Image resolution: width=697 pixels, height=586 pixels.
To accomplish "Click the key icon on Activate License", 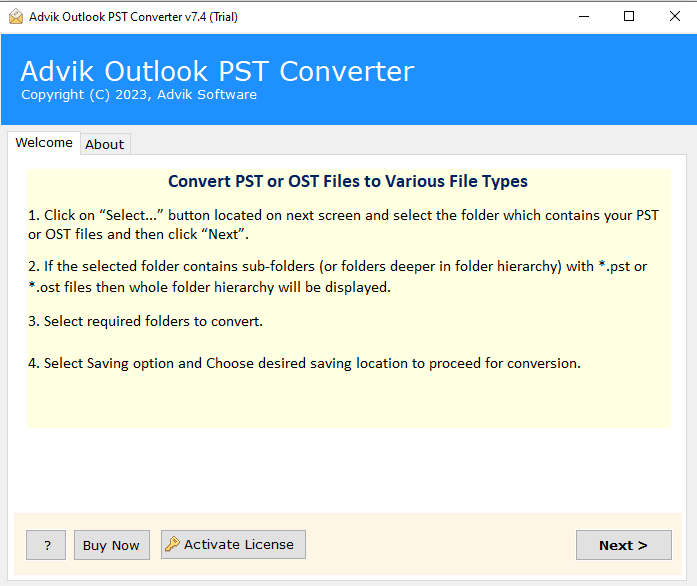I will point(172,544).
